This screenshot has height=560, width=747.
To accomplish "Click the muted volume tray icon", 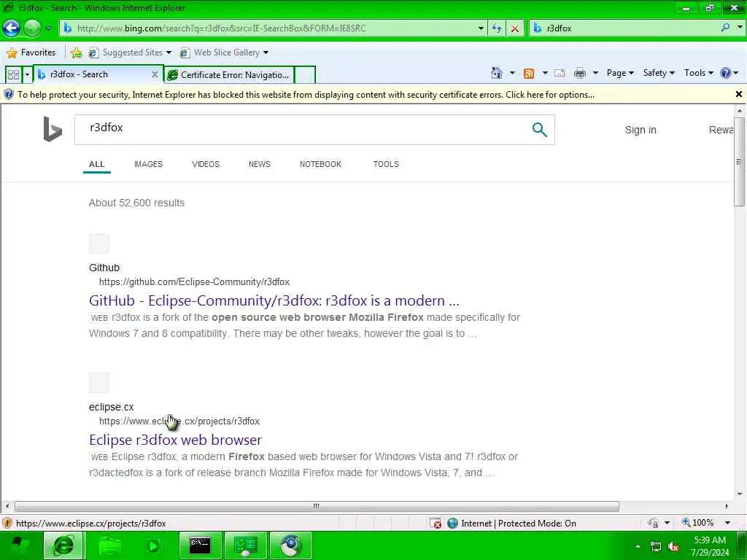I will coord(673,547).
